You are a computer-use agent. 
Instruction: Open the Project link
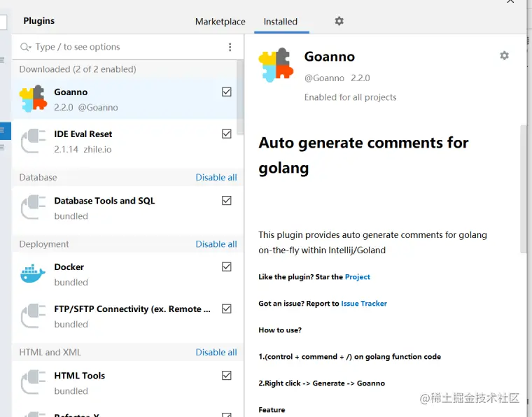[x=357, y=277]
